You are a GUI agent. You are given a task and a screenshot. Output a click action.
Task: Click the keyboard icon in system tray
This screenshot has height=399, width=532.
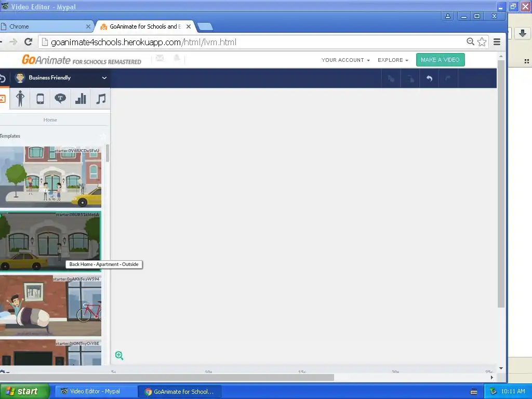click(474, 392)
